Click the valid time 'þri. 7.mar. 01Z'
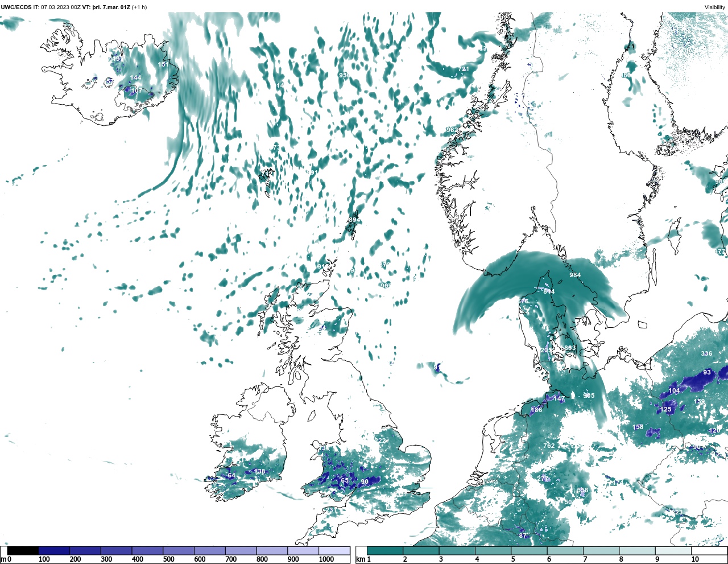 111,7
